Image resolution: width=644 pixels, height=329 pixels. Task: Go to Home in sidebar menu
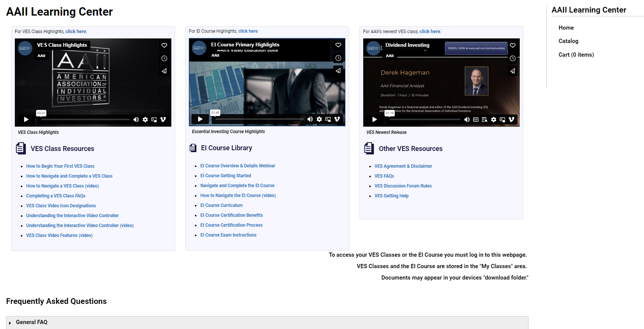[566, 28]
